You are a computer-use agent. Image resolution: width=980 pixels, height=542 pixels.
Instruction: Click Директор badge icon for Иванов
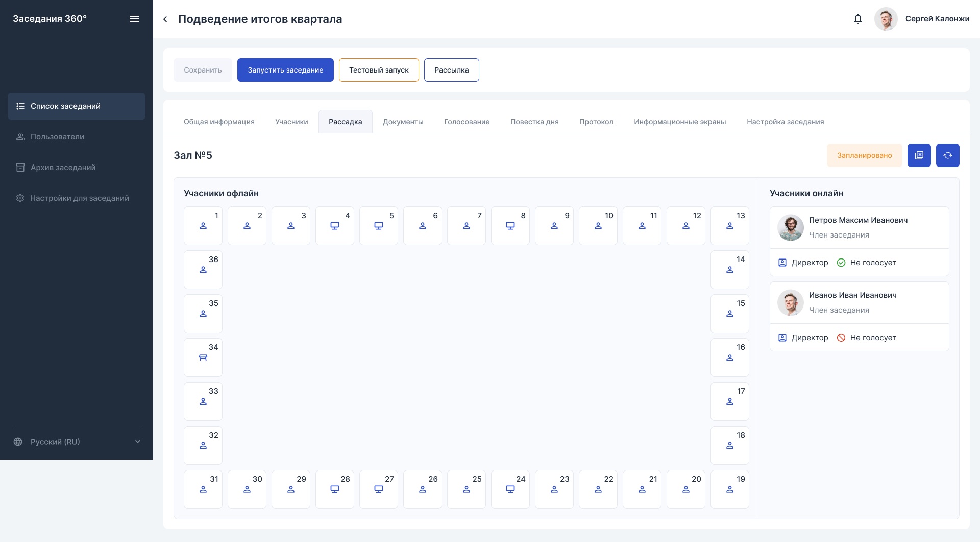tap(782, 338)
